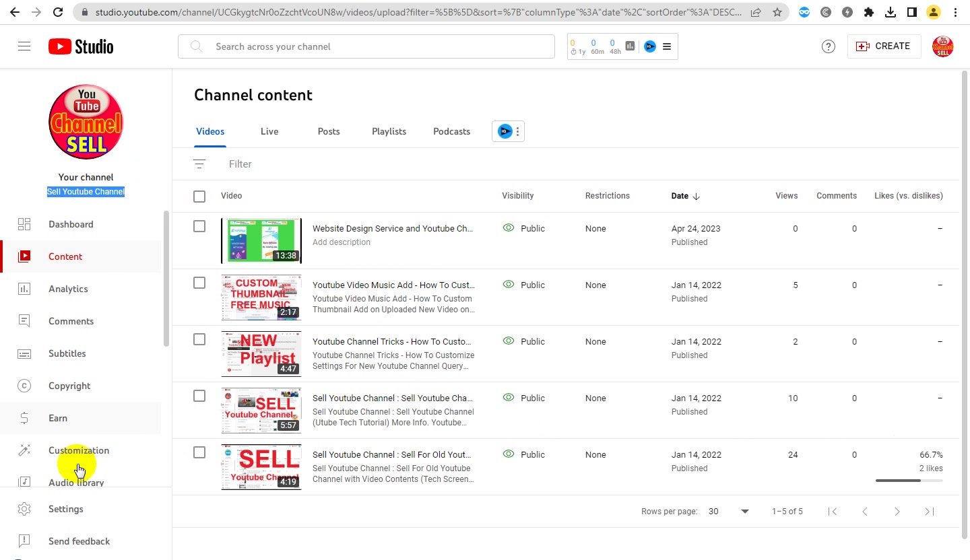Open the Settings gear in the sidebar
The width and height of the screenshot is (970, 560).
[24, 509]
